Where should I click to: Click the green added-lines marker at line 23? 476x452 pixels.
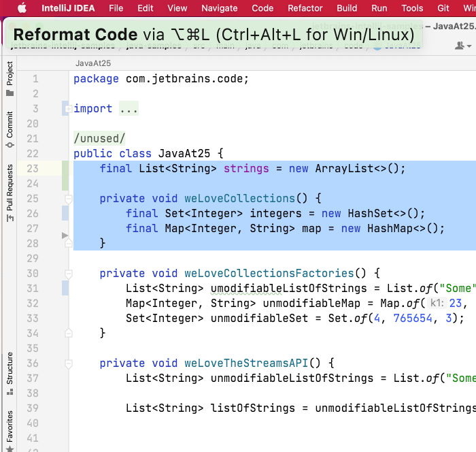pos(65,176)
